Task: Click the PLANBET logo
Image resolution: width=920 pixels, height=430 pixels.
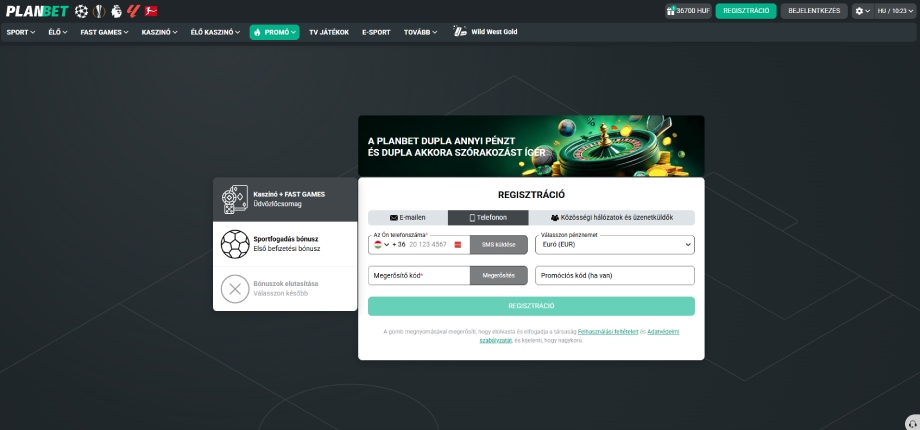Action: (37, 11)
